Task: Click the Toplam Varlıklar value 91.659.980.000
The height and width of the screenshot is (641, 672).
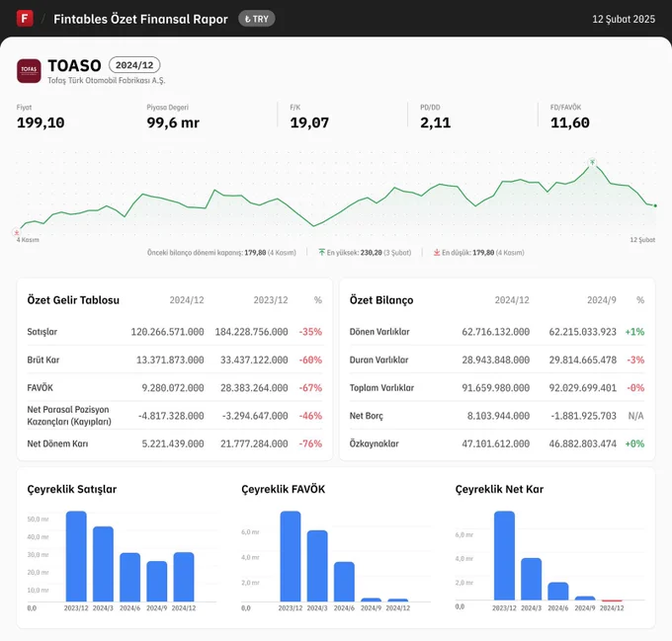Action: point(496,388)
